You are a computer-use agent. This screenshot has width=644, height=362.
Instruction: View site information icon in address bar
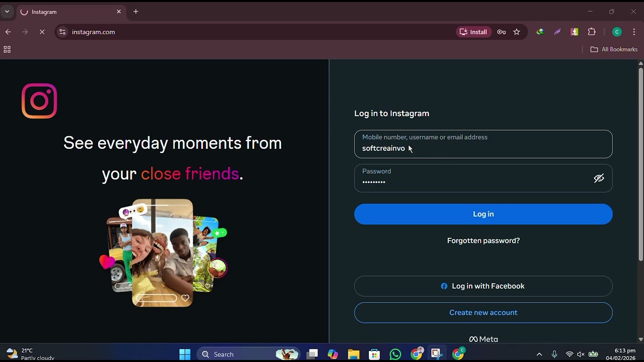(x=62, y=32)
